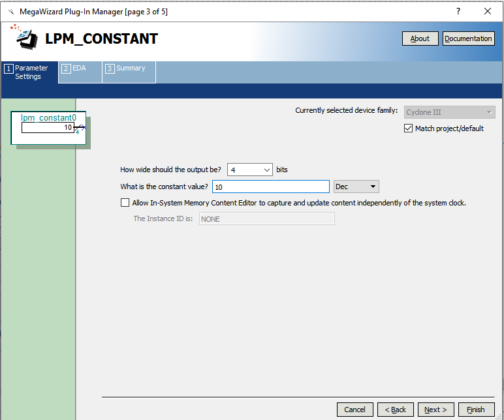Click the MegaWizard wand icon in title bar
This screenshot has height=420, width=504.
(x=10, y=12)
